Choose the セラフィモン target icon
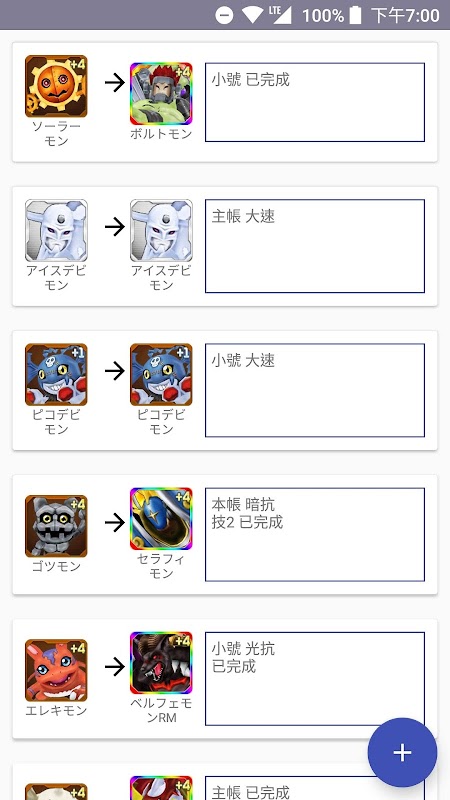This screenshot has height=800, width=450. pos(161,519)
